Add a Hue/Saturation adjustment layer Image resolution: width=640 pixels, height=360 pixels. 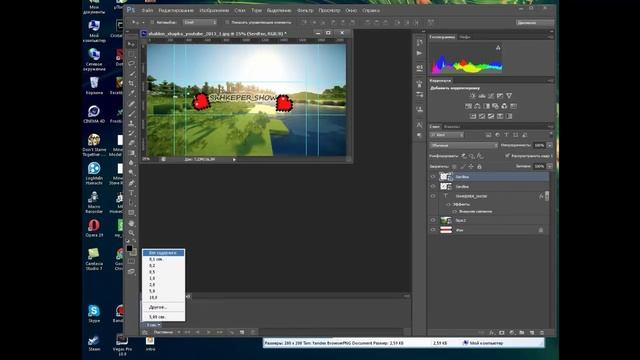pyautogui.click(x=468, y=106)
